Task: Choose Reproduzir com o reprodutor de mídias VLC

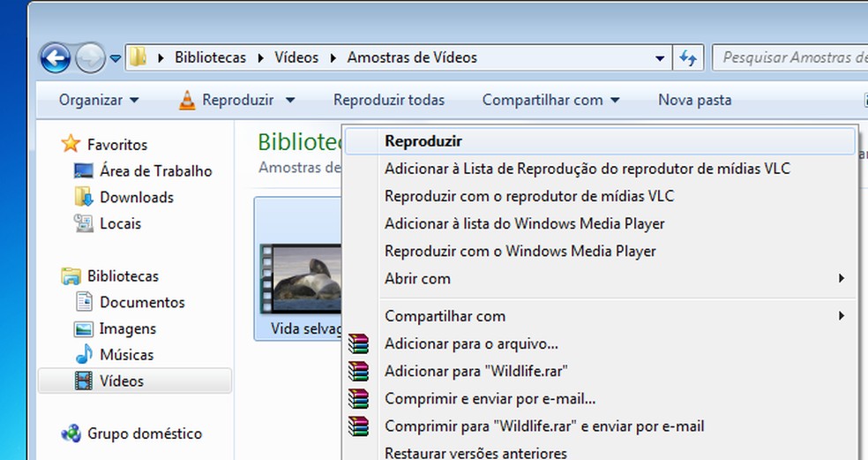Action: click(x=600, y=196)
